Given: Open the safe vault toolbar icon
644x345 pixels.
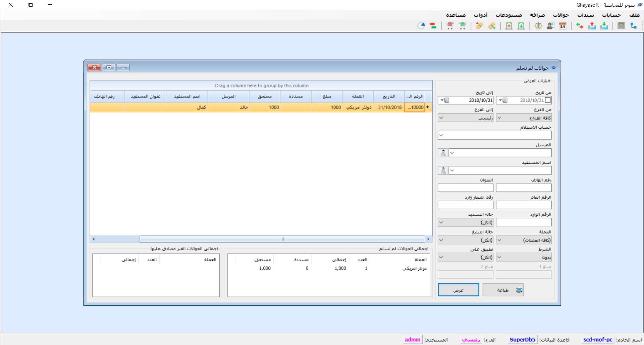Looking at the screenshot, I should click(621, 26).
